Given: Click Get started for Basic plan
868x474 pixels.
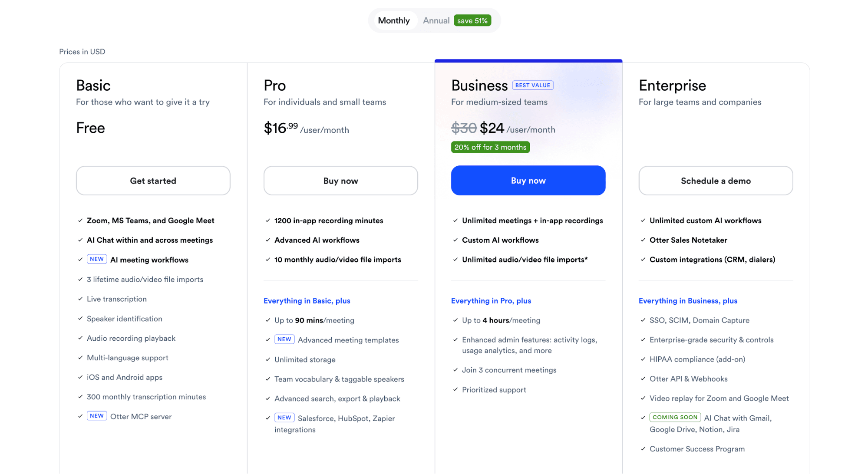Looking at the screenshot, I should point(153,181).
